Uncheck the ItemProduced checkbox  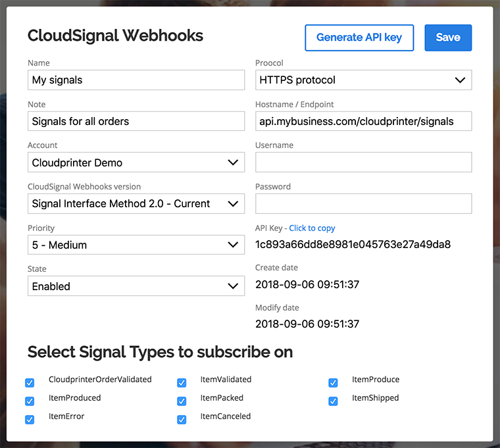[30, 401]
